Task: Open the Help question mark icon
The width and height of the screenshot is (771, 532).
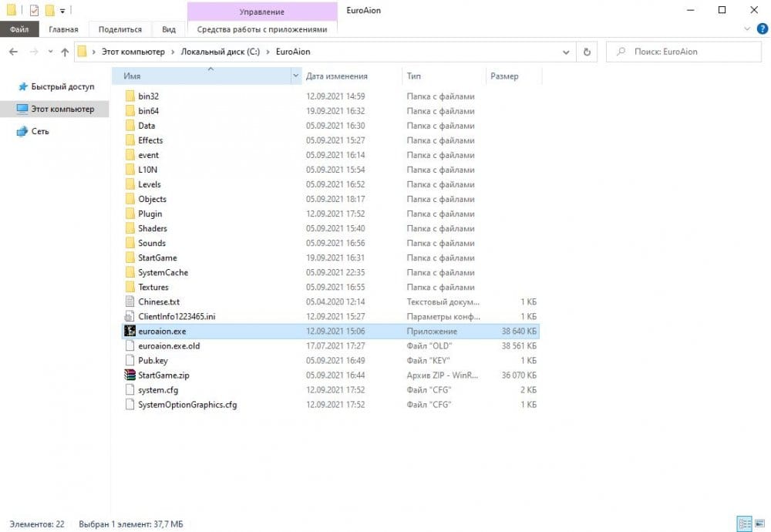Action: (x=762, y=29)
